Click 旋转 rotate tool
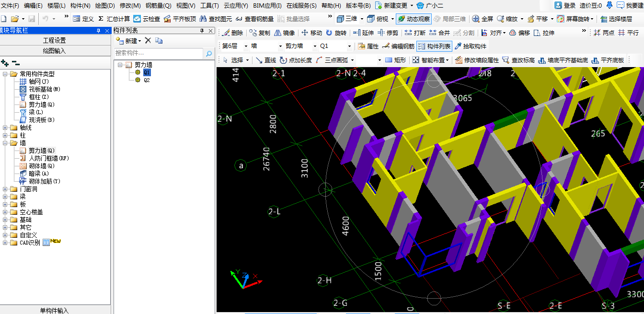644x314 pixels. [336, 33]
